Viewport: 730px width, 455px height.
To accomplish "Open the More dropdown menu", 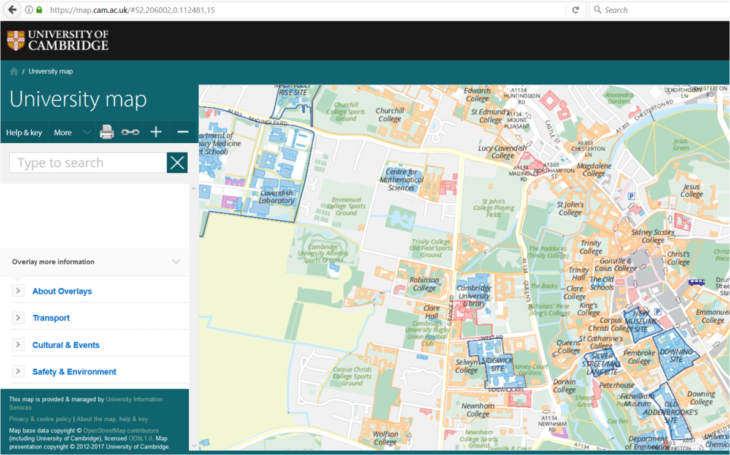I will [x=71, y=133].
